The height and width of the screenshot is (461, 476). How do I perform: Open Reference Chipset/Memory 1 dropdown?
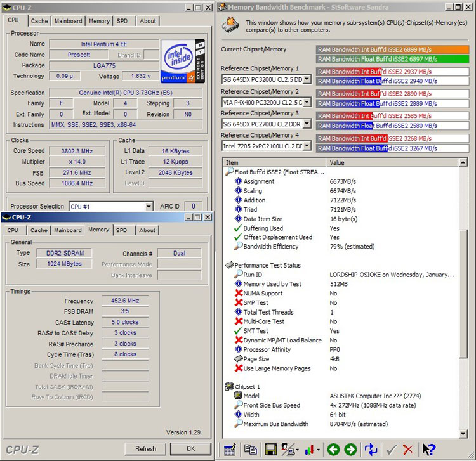307,79
